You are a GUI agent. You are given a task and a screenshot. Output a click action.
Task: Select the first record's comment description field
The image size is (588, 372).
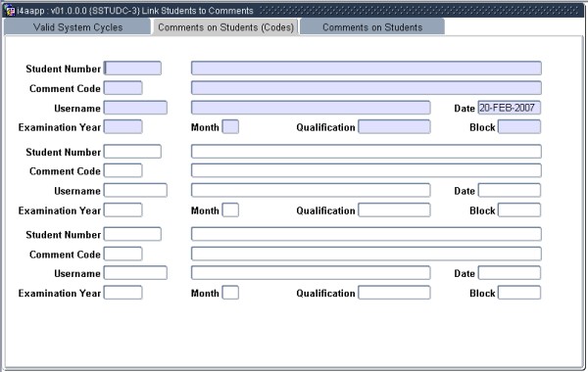tap(367, 88)
